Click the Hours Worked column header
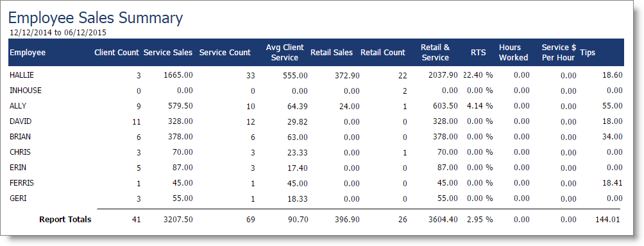 click(513, 53)
